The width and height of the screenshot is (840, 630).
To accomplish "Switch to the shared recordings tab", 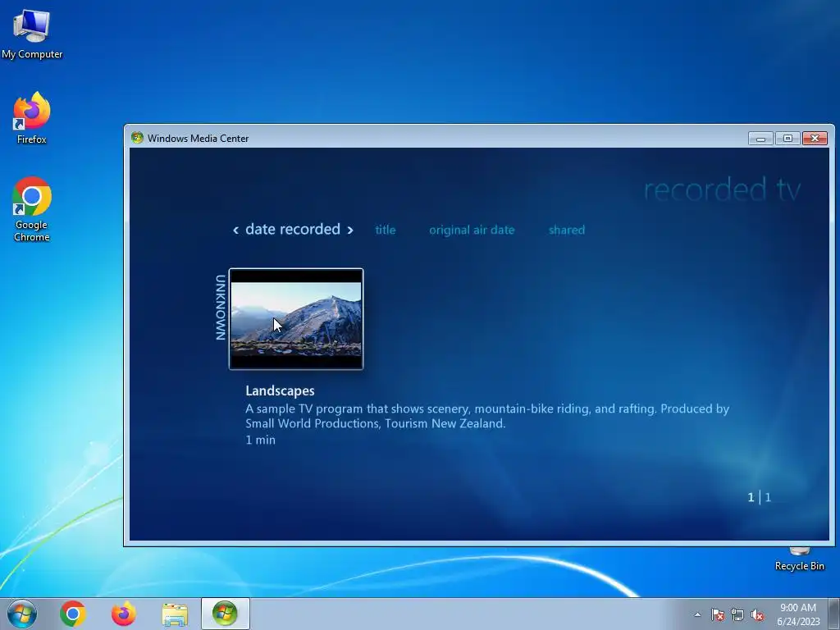I will coord(567,230).
